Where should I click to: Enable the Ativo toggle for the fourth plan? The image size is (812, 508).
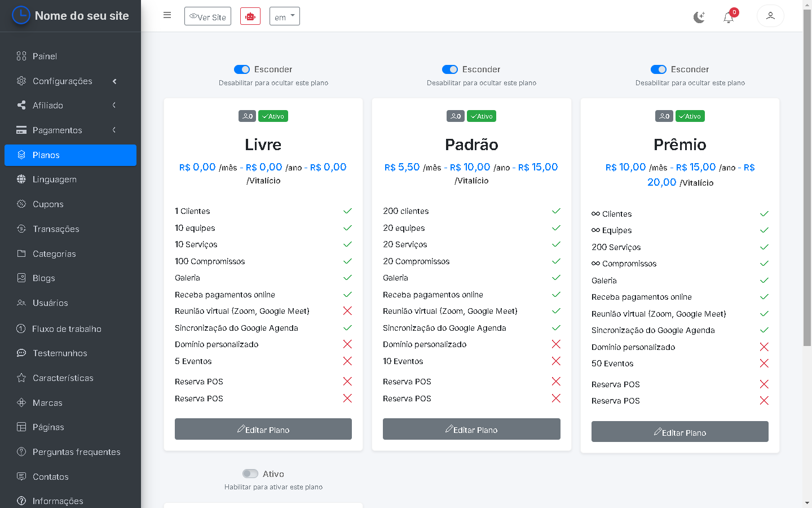tap(250, 474)
